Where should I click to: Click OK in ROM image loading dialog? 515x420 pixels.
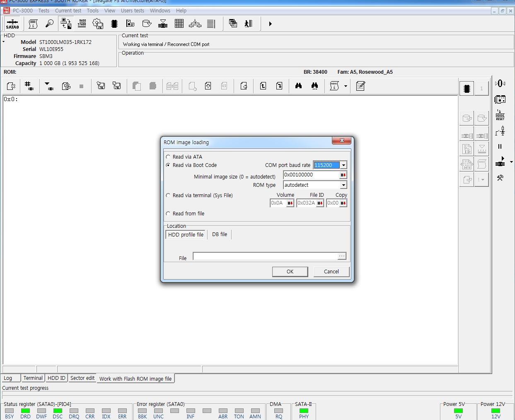(x=290, y=272)
